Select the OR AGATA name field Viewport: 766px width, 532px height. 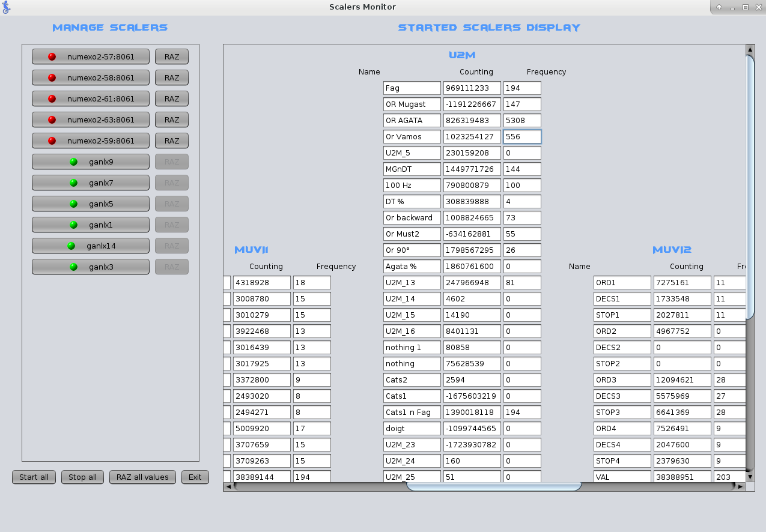click(412, 121)
